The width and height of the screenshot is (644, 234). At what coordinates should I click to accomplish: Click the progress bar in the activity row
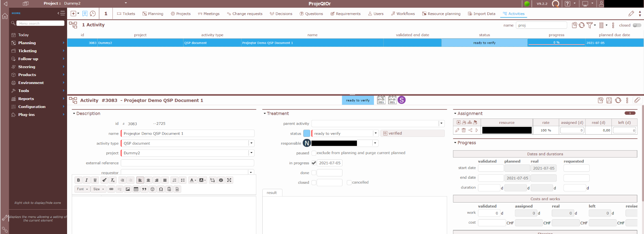click(556, 43)
